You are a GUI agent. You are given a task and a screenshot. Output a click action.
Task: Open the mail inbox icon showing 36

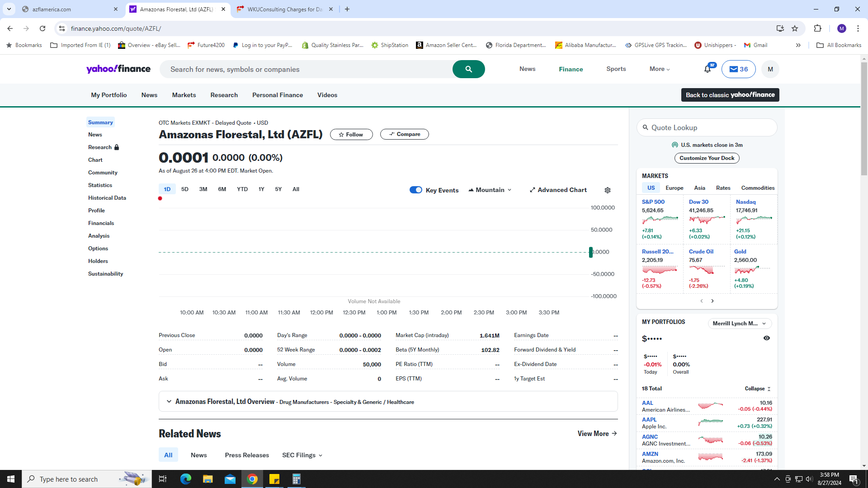738,69
